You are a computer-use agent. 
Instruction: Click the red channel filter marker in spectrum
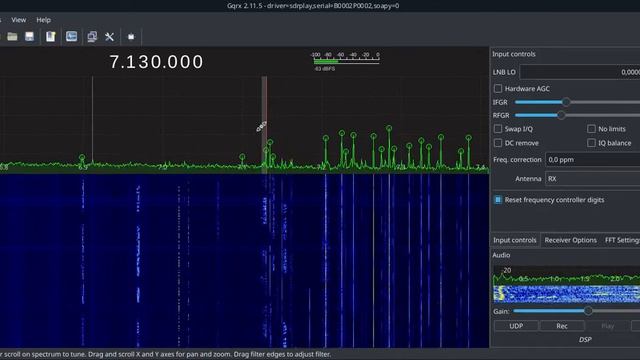click(x=264, y=124)
